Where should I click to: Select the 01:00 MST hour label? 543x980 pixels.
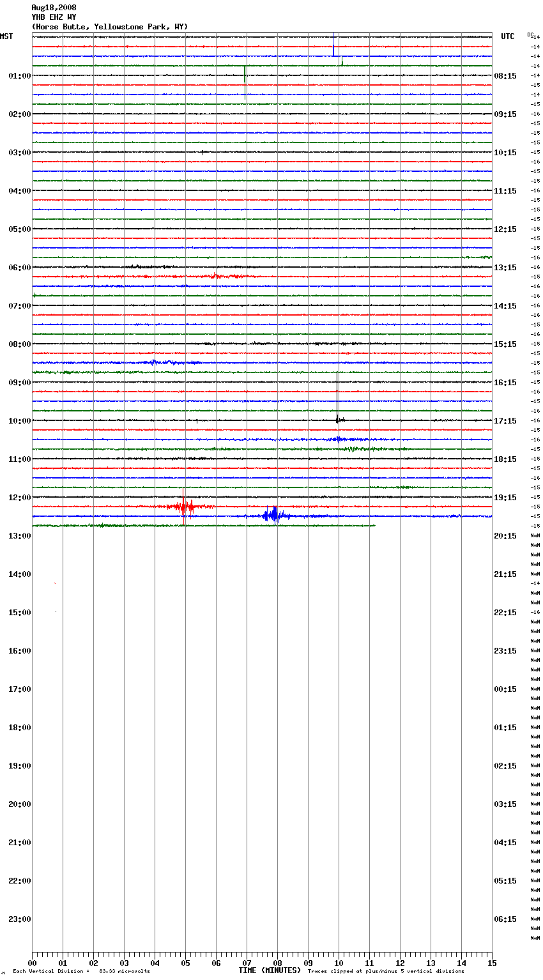[x=19, y=76]
